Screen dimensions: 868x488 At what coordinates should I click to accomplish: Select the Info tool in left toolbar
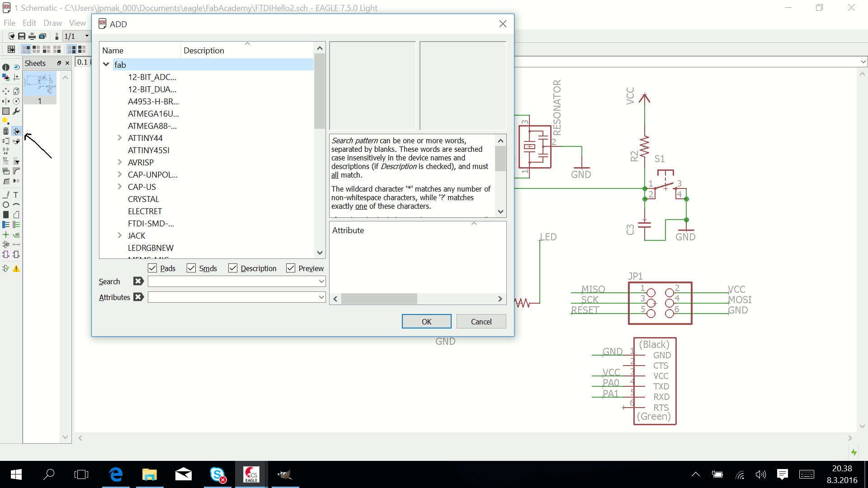coord(6,67)
